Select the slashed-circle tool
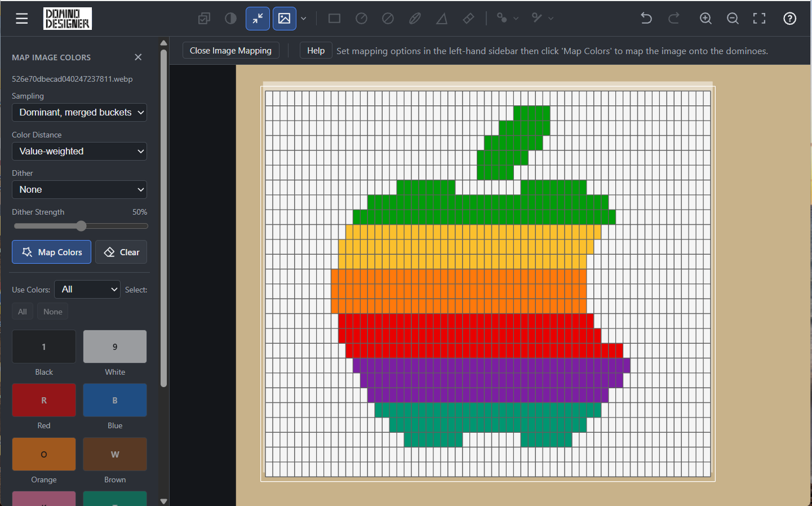This screenshot has width=812, height=506. pos(388,19)
